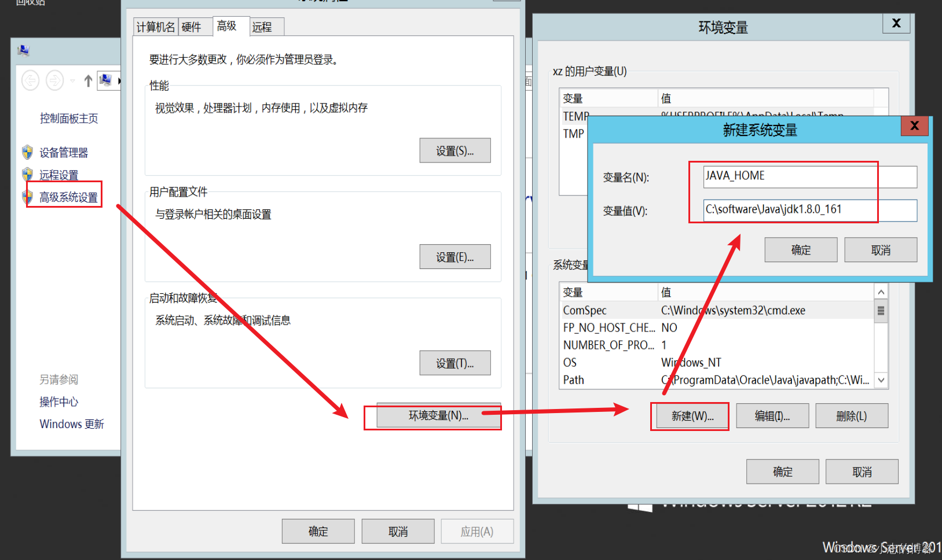Screen dimensions: 942x560
Task: Click 删除(L) under system variables
Action: (852, 416)
